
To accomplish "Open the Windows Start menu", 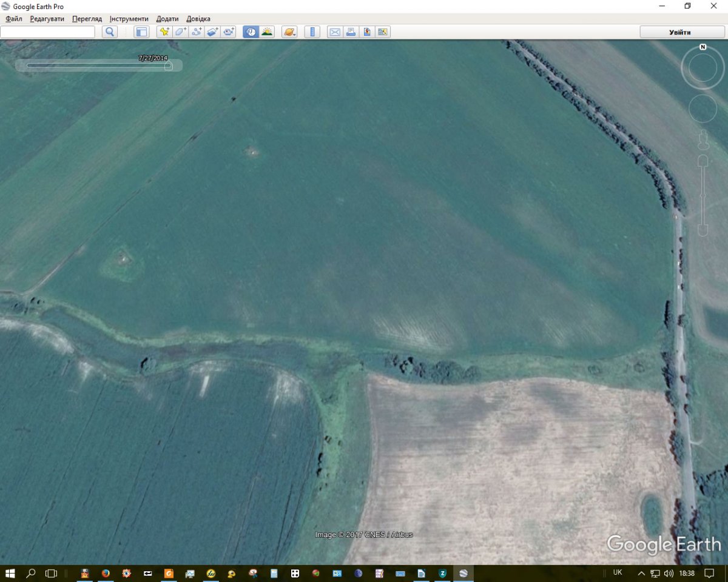I will [10, 573].
